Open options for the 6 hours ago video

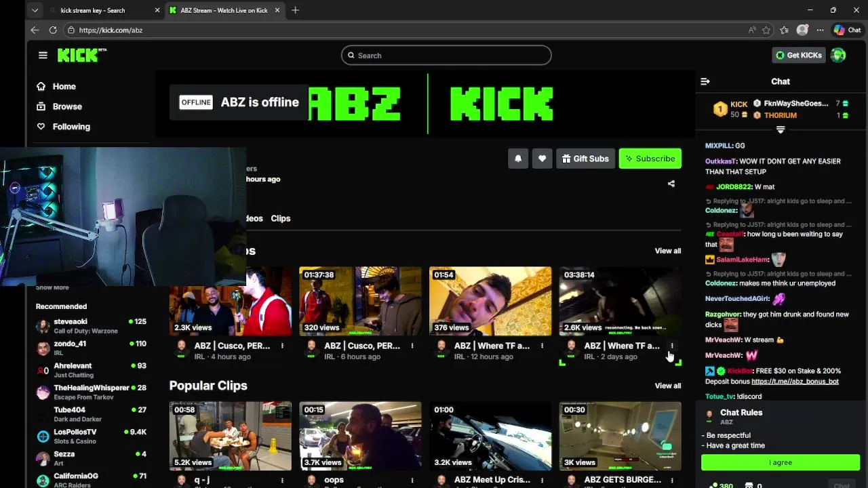412,346
